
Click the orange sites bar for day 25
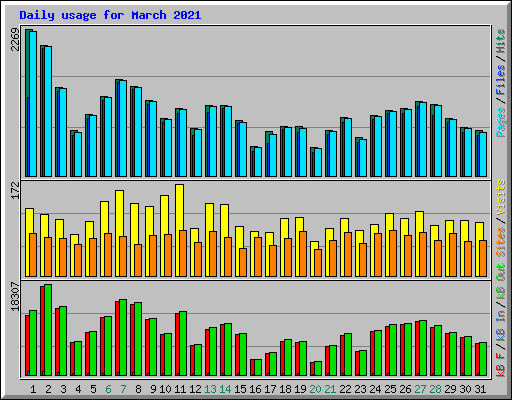(393, 253)
